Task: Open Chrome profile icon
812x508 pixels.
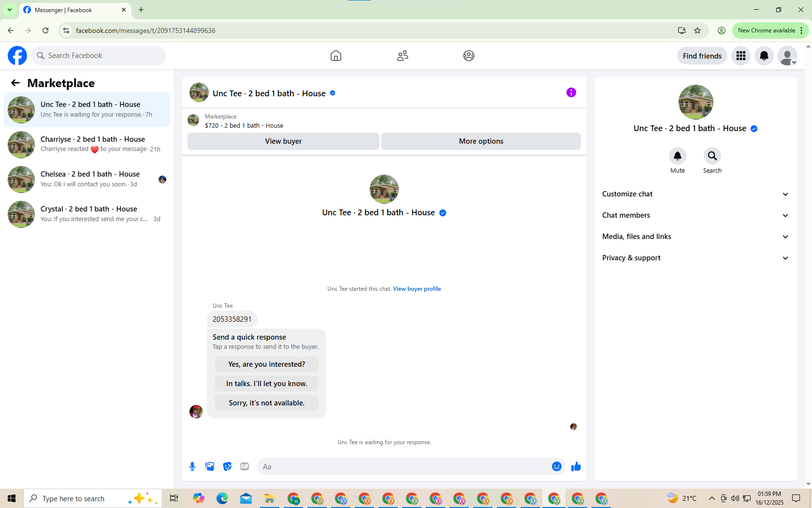Action: 722,30
